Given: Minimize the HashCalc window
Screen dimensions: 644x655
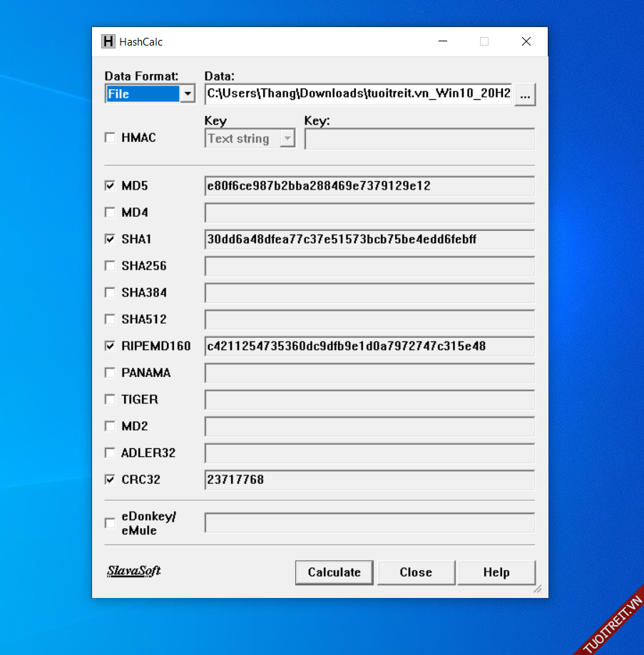Looking at the screenshot, I should click(443, 41).
